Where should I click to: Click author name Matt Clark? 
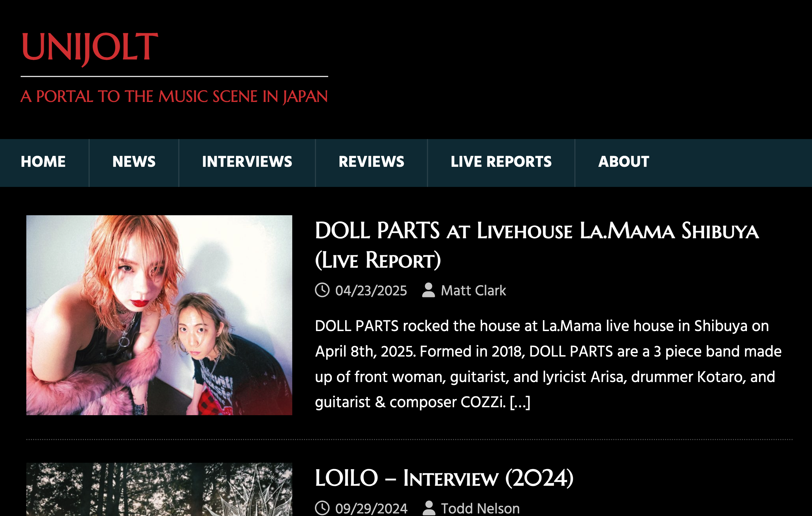[473, 291]
